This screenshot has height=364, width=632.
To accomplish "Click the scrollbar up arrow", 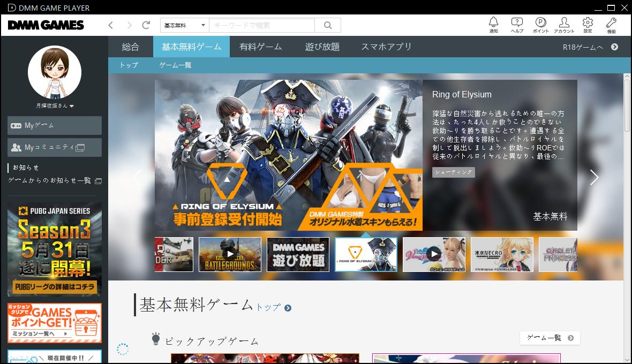I will [627, 76].
